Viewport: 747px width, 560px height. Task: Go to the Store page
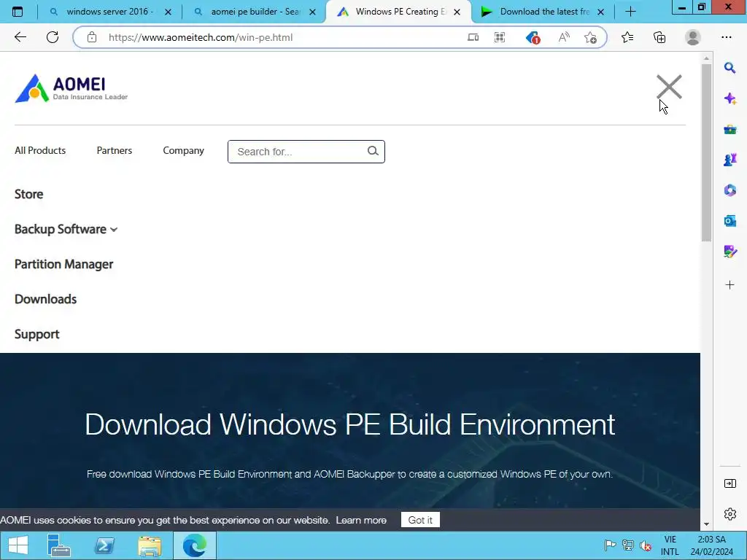pyautogui.click(x=28, y=194)
